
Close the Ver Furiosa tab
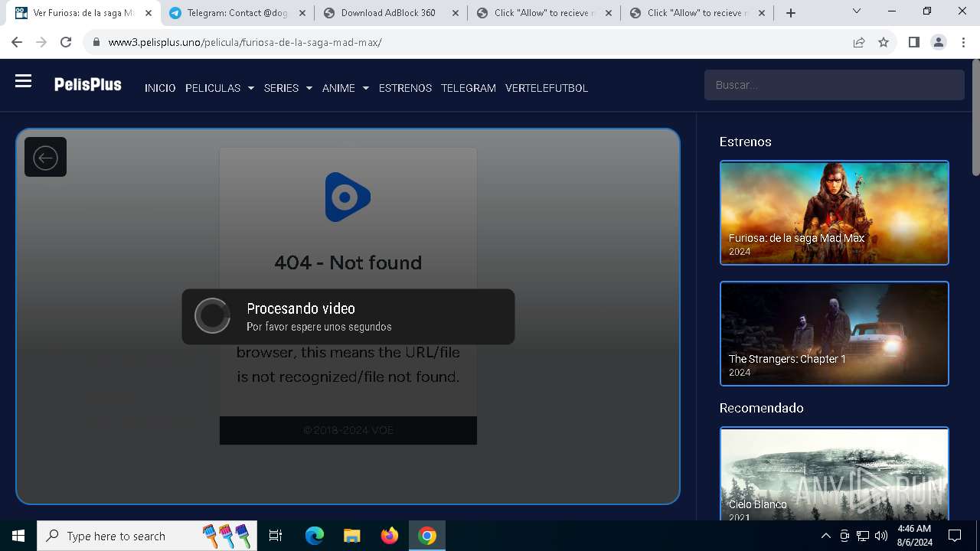(149, 13)
